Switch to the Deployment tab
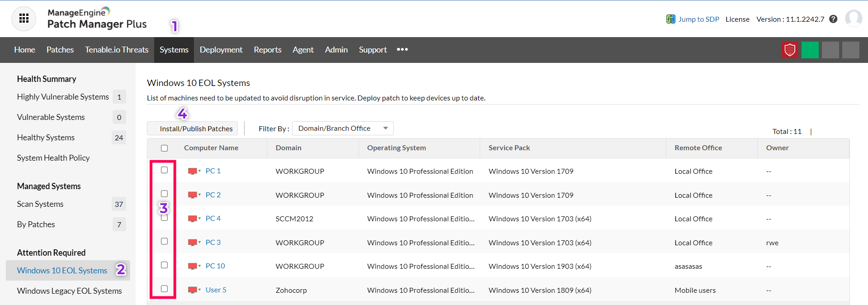This screenshot has height=305, width=868. click(221, 50)
